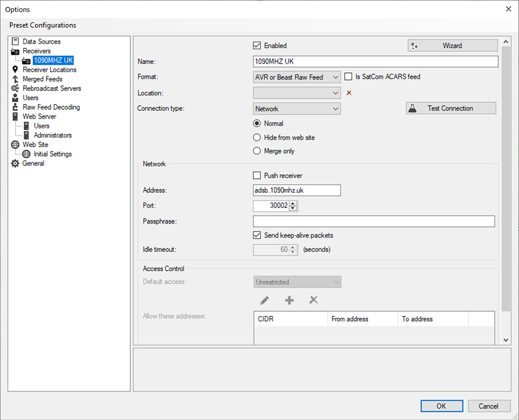Click the plus icon to add an allowed address
This screenshot has height=420, width=519.
[x=289, y=300]
